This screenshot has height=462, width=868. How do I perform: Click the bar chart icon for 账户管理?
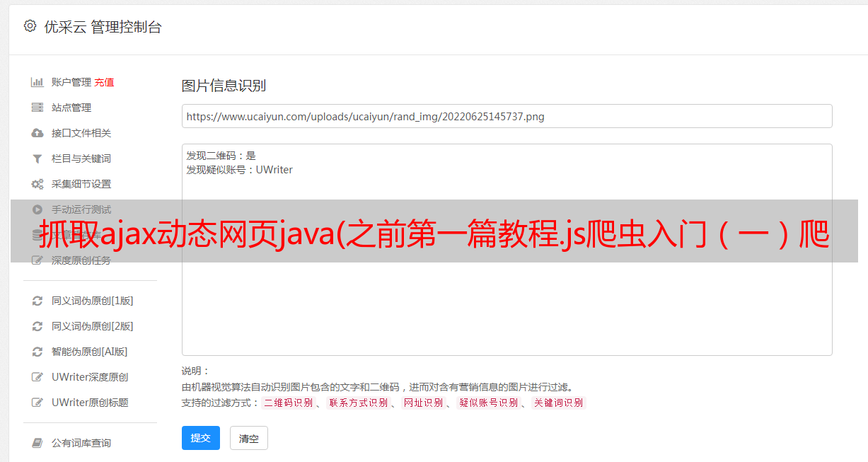(x=37, y=82)
